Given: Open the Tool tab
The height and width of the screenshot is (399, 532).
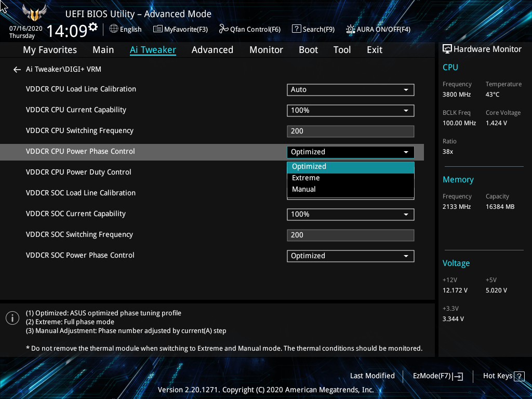Looking at the screenshot, I should pyautogui.click(x=342, y=50).
